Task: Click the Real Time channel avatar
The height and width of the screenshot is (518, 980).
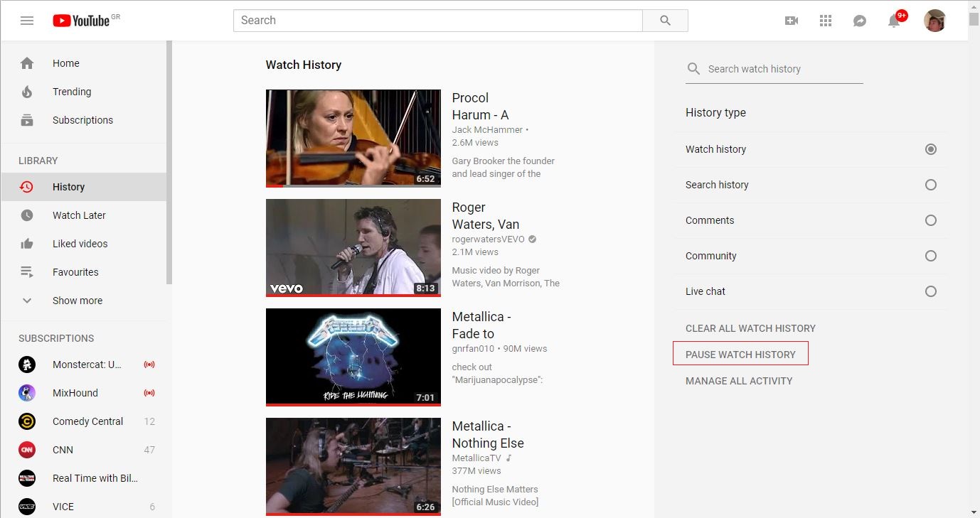Action: click(27, 478)
